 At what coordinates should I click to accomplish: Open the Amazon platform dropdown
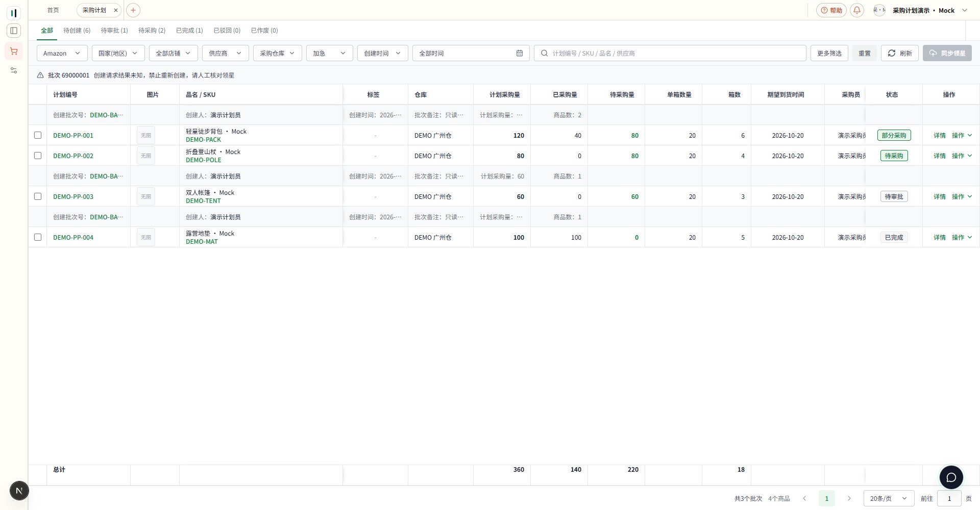click(62, 53)
